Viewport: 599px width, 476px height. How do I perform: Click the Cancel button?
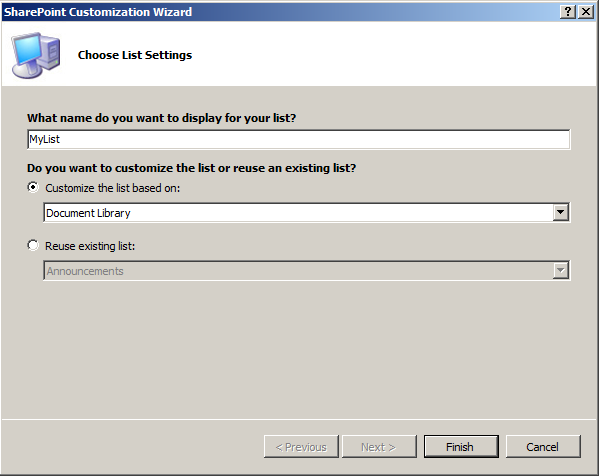tap(543, 446)
